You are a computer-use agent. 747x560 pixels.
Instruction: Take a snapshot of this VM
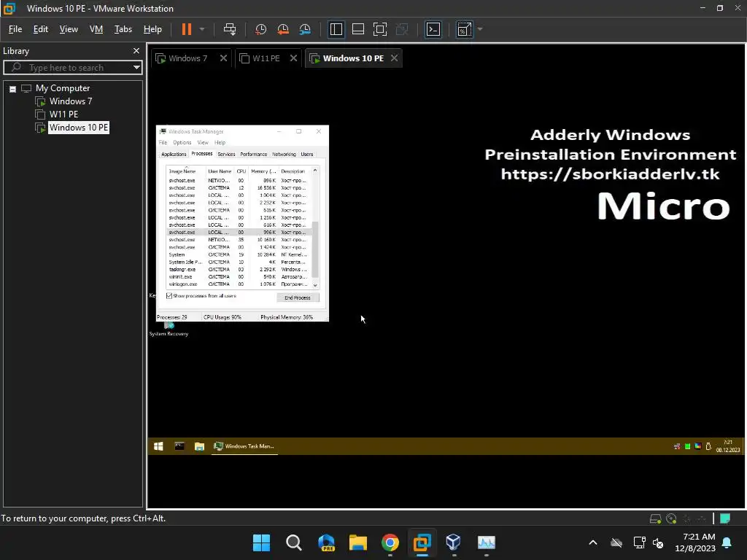pos(260,29)
